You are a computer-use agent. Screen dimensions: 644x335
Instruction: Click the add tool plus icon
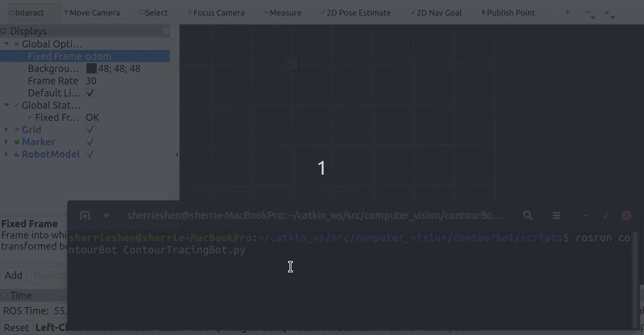point(568,13)
